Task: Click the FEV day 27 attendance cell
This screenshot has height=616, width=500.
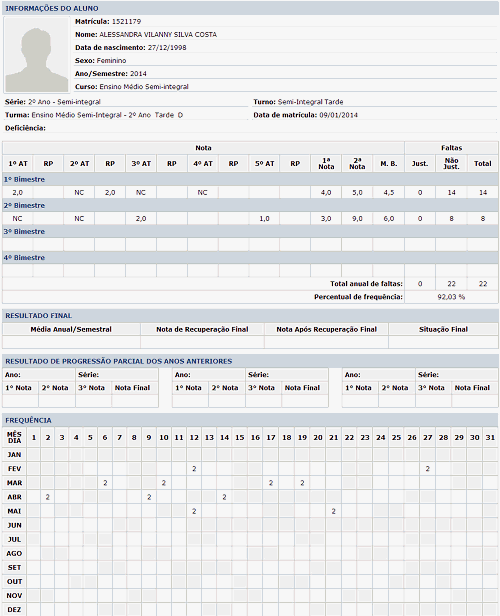Action: [428, 469]
